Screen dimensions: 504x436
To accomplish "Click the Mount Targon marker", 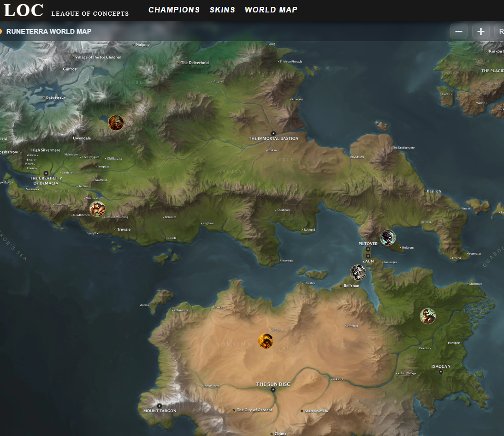I will click(160, 406).
